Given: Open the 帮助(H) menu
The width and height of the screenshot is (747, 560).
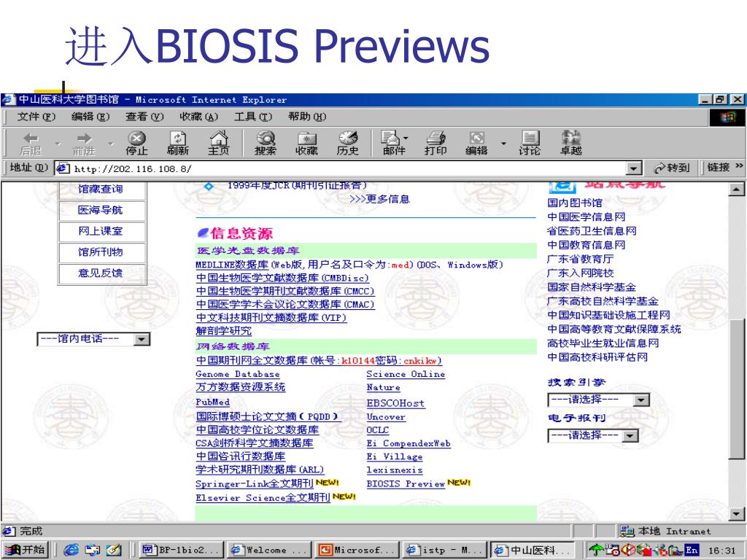Looking at the screenshot, I should click(x=307, y=117).
